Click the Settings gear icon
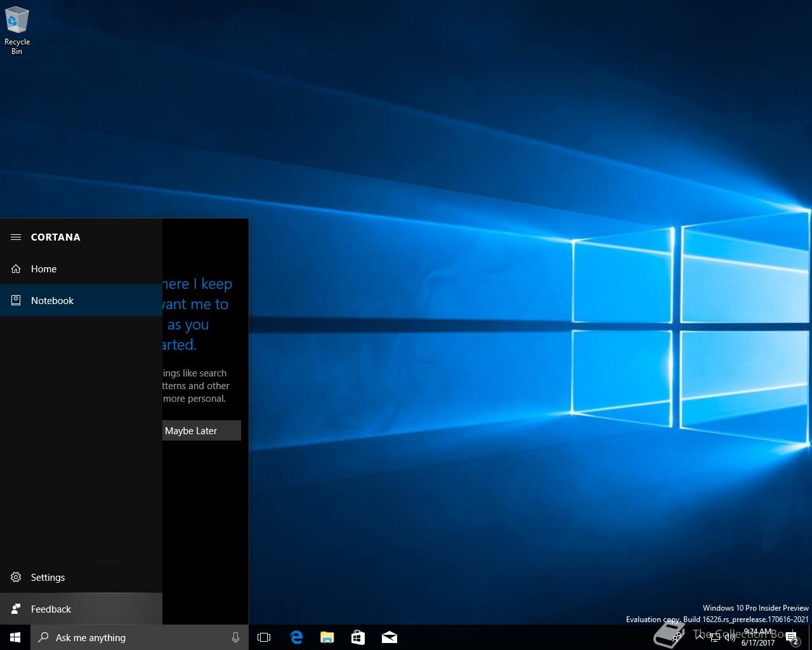This screenshot has height=650, width=812. coord(16,577)
